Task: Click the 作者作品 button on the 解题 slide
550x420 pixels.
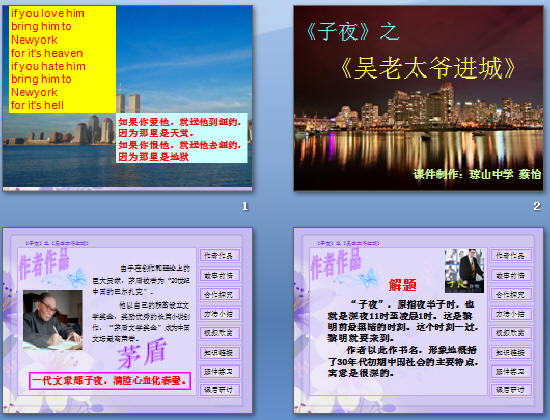Action: 511,255
